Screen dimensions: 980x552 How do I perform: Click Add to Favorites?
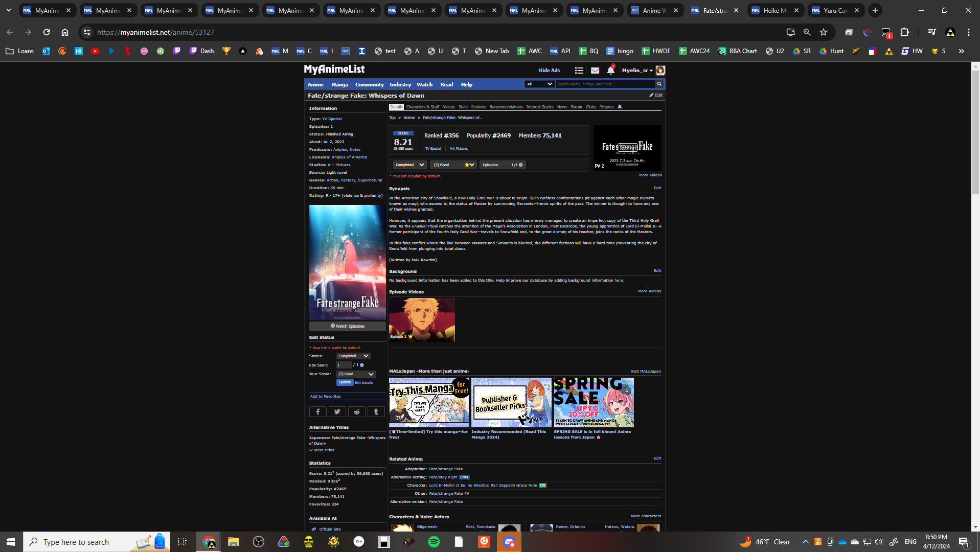325,397
